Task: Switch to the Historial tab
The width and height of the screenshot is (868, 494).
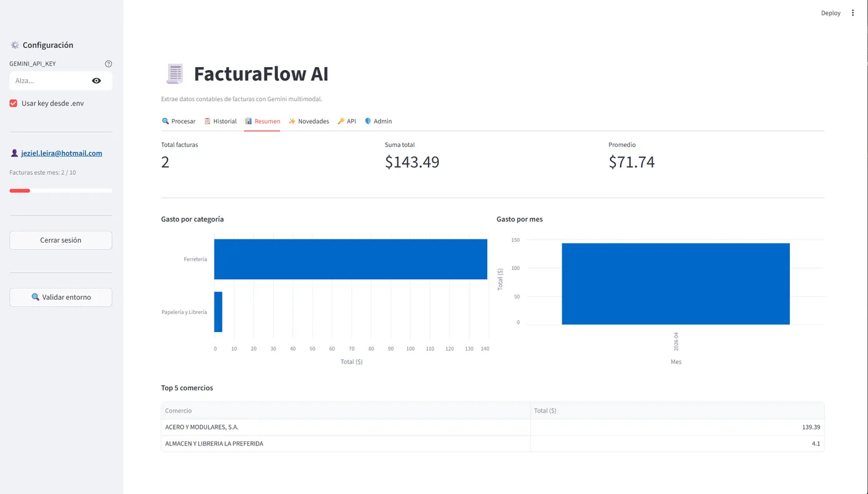Action: 220,121
